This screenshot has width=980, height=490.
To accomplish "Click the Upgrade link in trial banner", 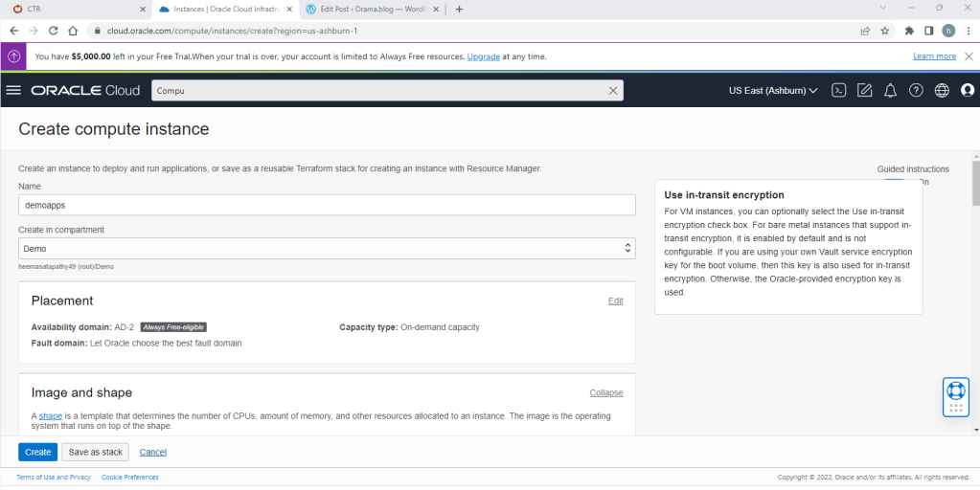I will click(483, 56).
